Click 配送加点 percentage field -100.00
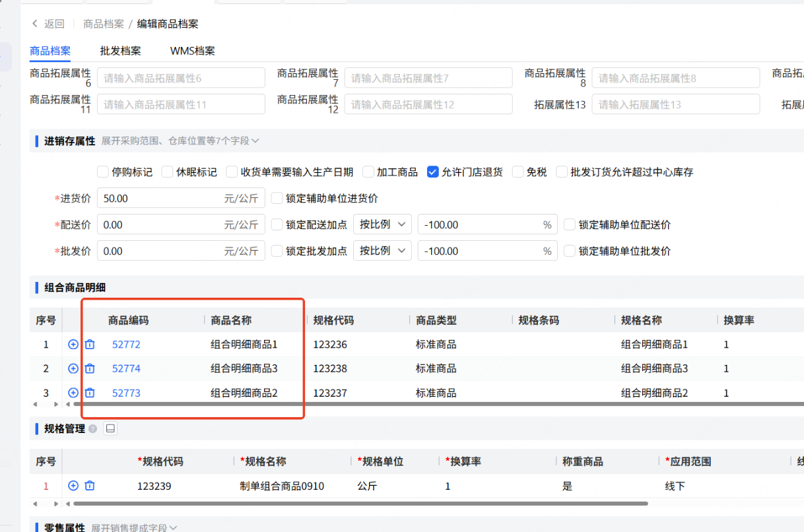 click(488, 224)
